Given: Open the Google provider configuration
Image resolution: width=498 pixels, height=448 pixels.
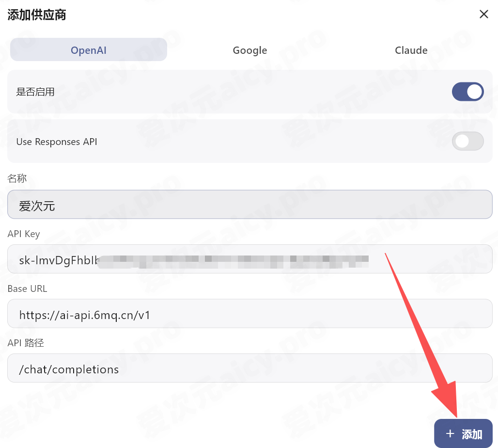Looking at the screenshot, I should click(x=249, y=50).
